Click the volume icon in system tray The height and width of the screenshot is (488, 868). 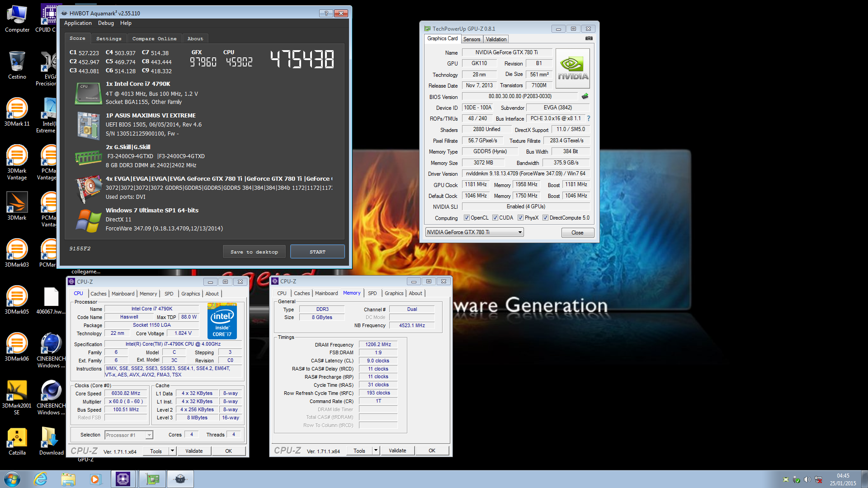tap(807, 479)
